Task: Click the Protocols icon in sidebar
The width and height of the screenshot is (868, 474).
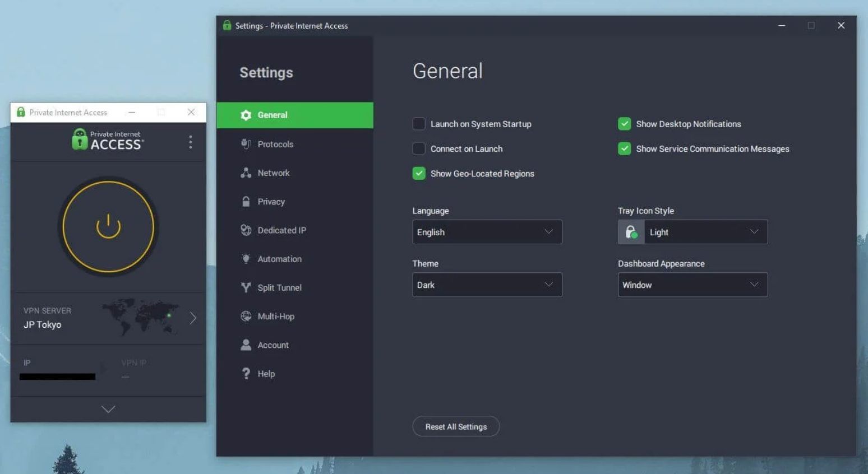Action: tap(246, 144)
